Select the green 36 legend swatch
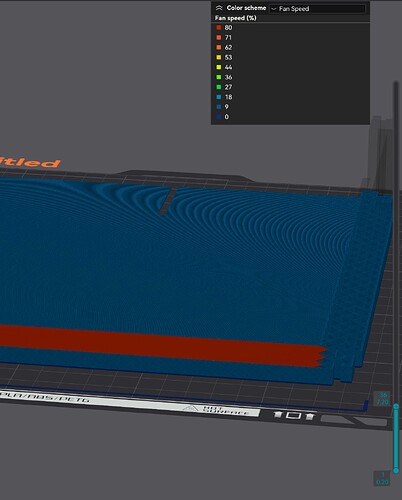Viewport: 402px width, 500px height. (x=219, y=77)
